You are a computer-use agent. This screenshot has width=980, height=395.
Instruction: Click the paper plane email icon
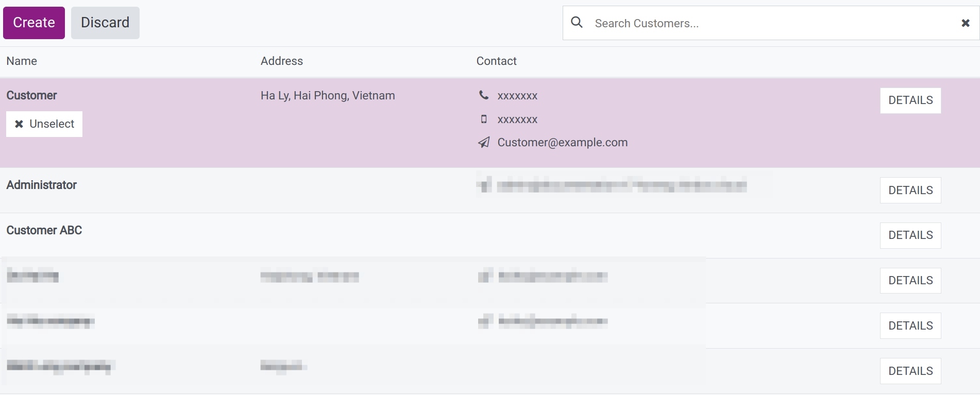pyautogui.click(x=483, y=143)
